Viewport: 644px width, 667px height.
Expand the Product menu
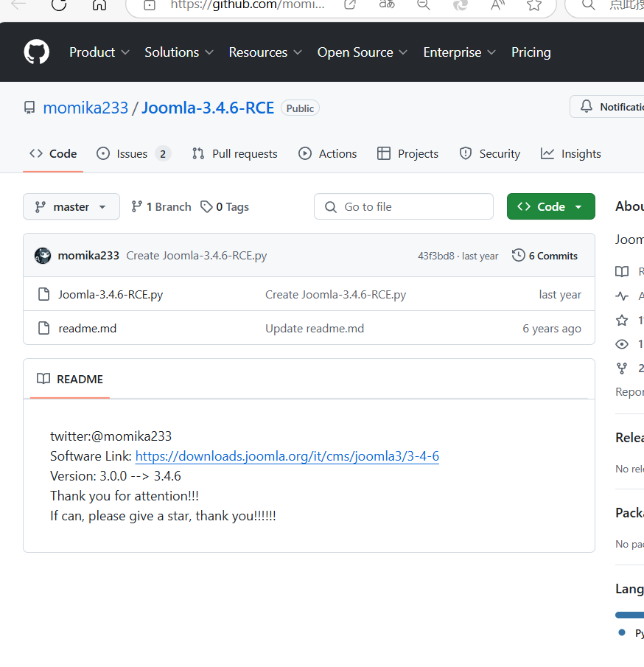pyautogui.click(x=99, y=52)
